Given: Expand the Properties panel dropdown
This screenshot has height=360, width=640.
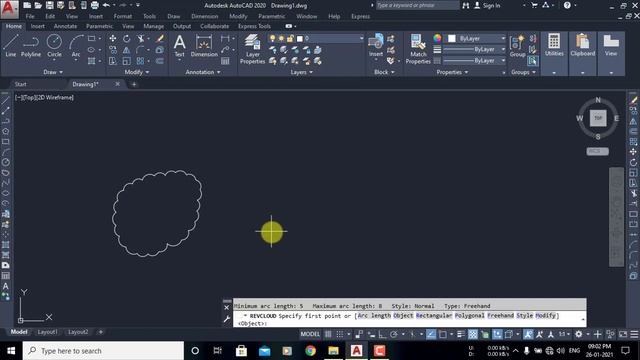Looking at the screenshot, I should pos(452,72).
